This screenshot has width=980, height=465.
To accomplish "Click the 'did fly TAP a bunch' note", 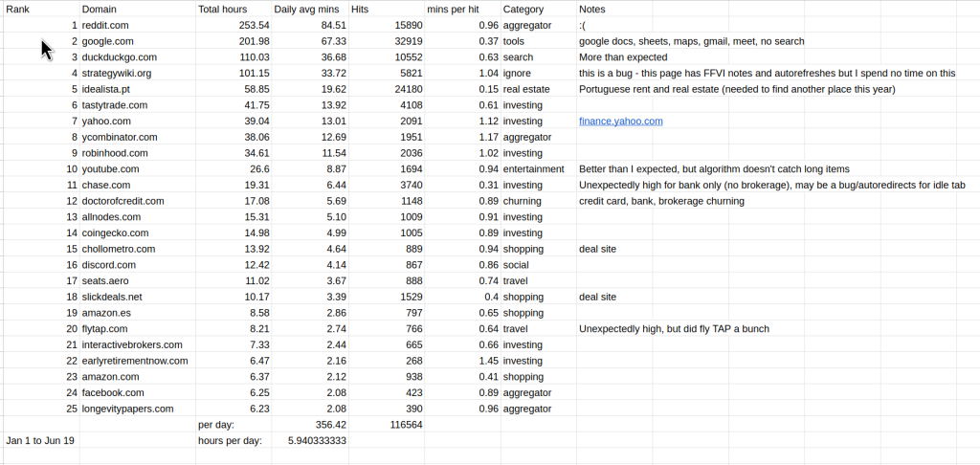I will coord(674,329).
